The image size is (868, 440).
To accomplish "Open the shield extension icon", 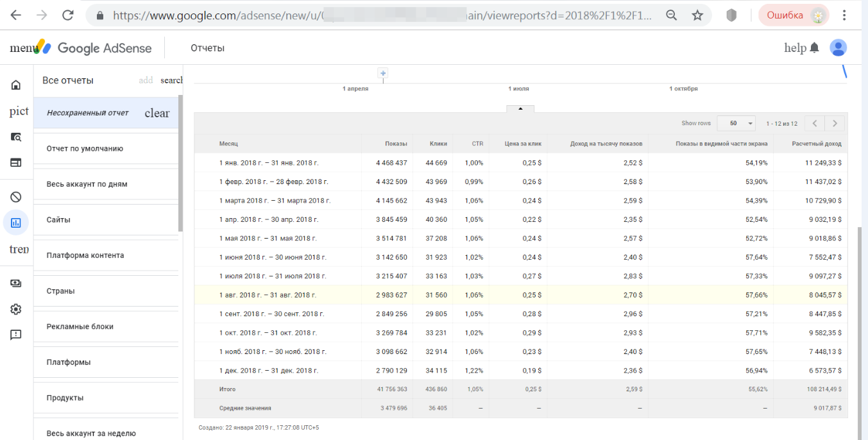I will (731, 15).
